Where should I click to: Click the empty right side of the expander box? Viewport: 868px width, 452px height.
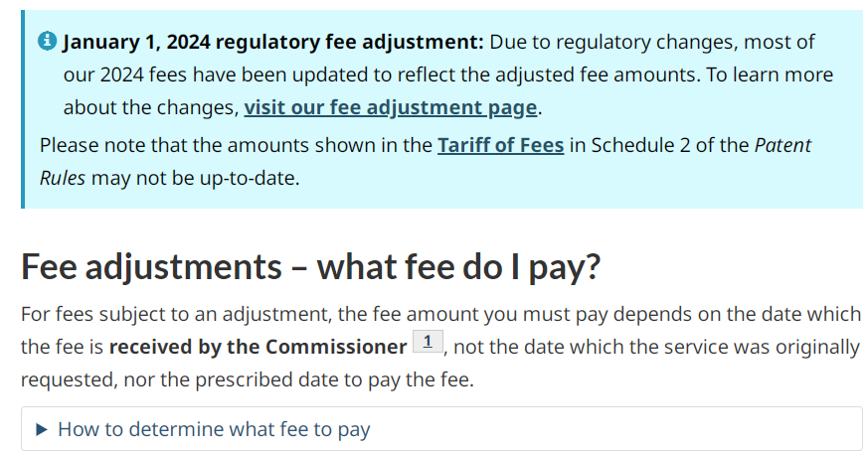696,429
